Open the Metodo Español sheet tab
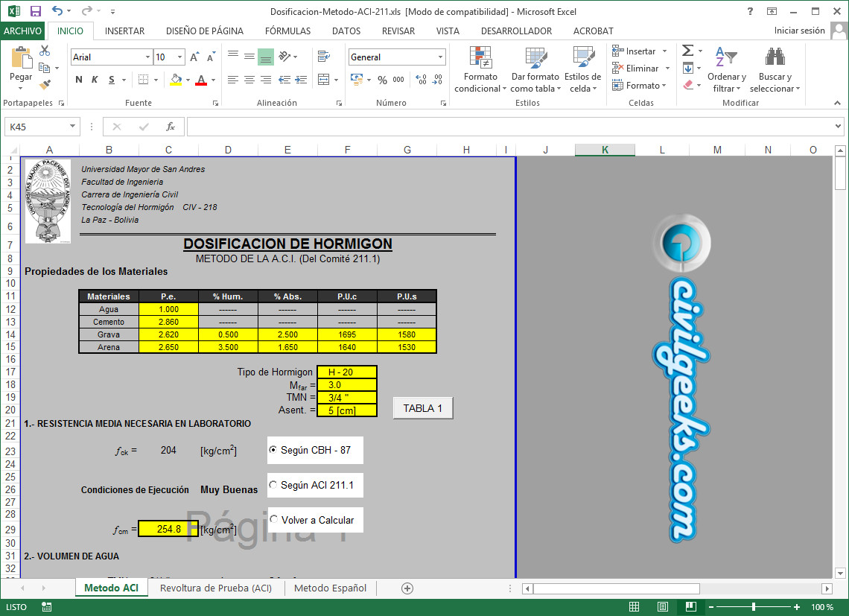Viewport: 849px width, 616px height. tap(330, 588)
